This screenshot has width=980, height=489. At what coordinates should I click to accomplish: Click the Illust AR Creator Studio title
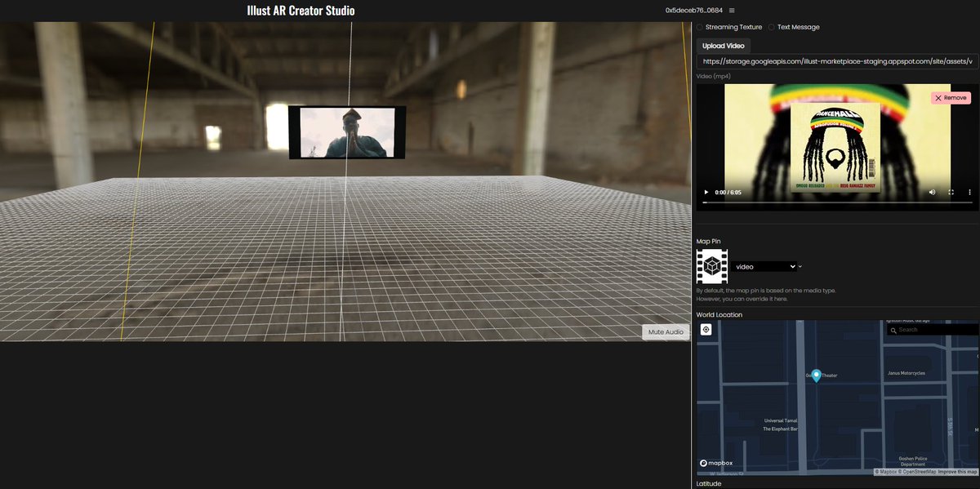pos(301,11)
